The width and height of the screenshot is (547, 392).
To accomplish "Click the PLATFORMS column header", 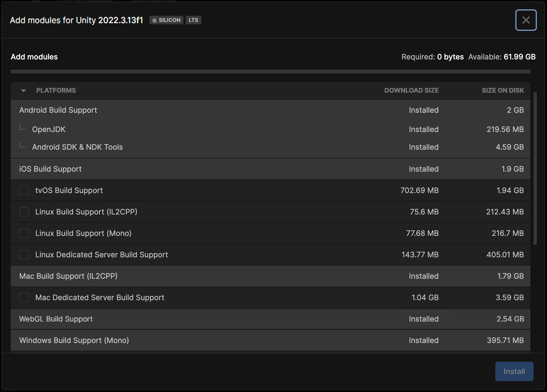I will click(56, 91).
